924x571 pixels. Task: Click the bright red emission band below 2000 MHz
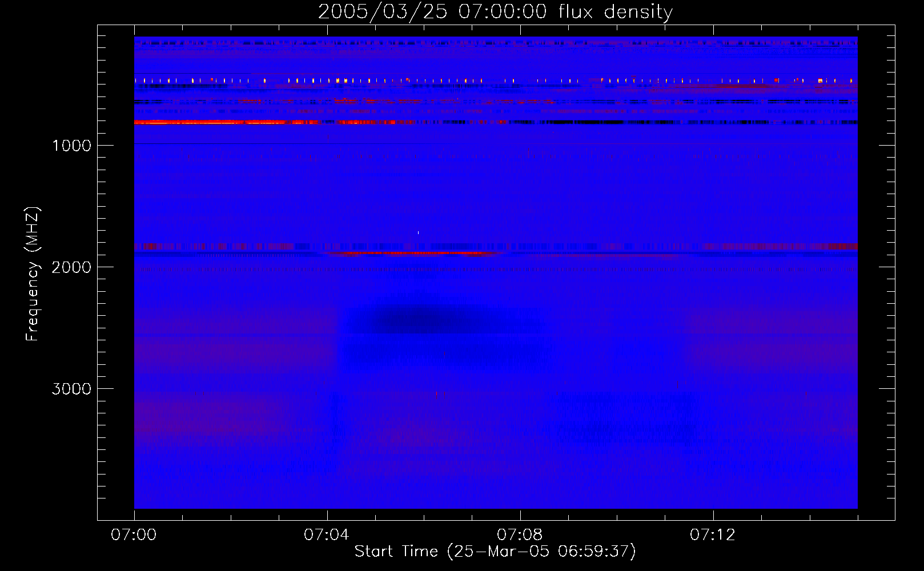(417, 252)
